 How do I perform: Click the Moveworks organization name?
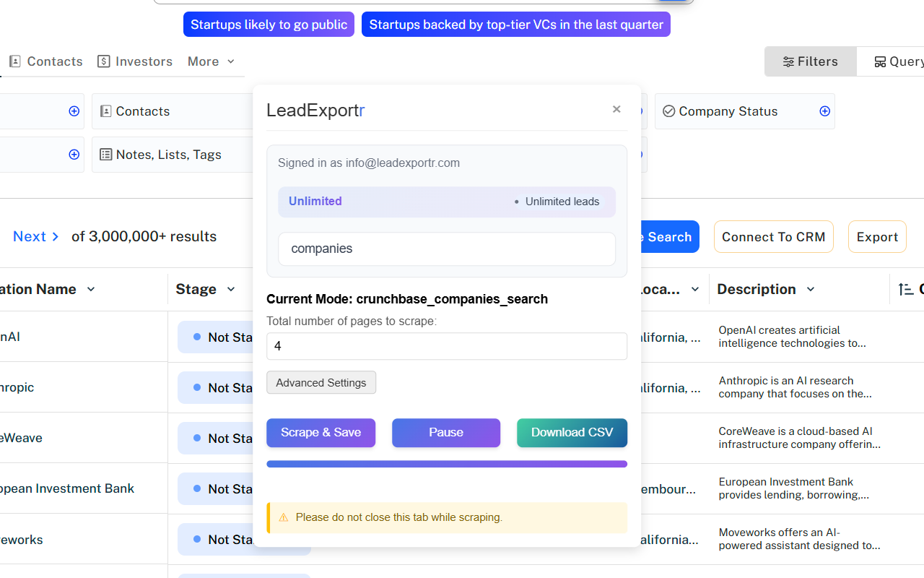pyautogui.click(x=22, y=540)
